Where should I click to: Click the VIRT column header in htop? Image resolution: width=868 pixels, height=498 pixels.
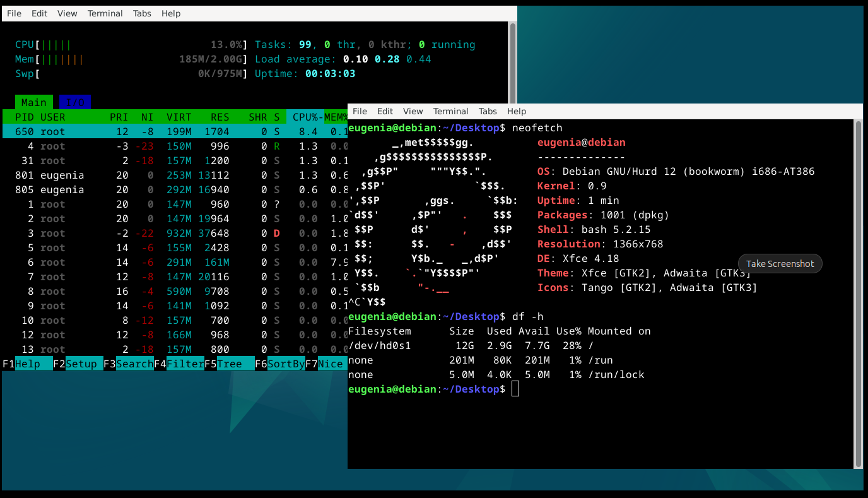click(x=179, y=117)
